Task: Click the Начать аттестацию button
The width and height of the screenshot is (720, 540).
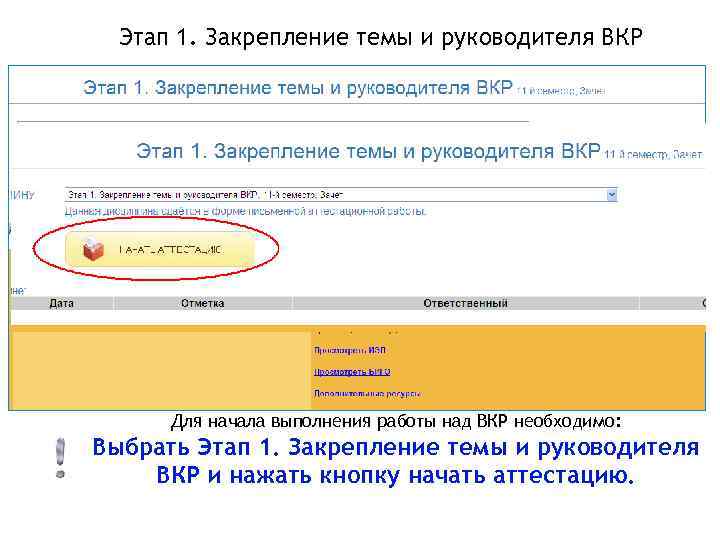Action: (160, 249)
